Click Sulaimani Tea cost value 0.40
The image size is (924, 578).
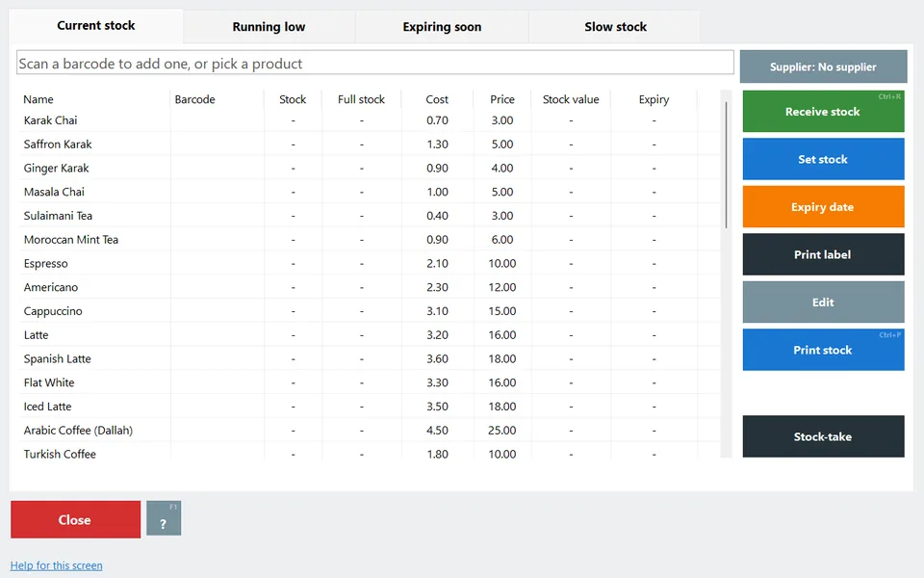pos(437,216)
